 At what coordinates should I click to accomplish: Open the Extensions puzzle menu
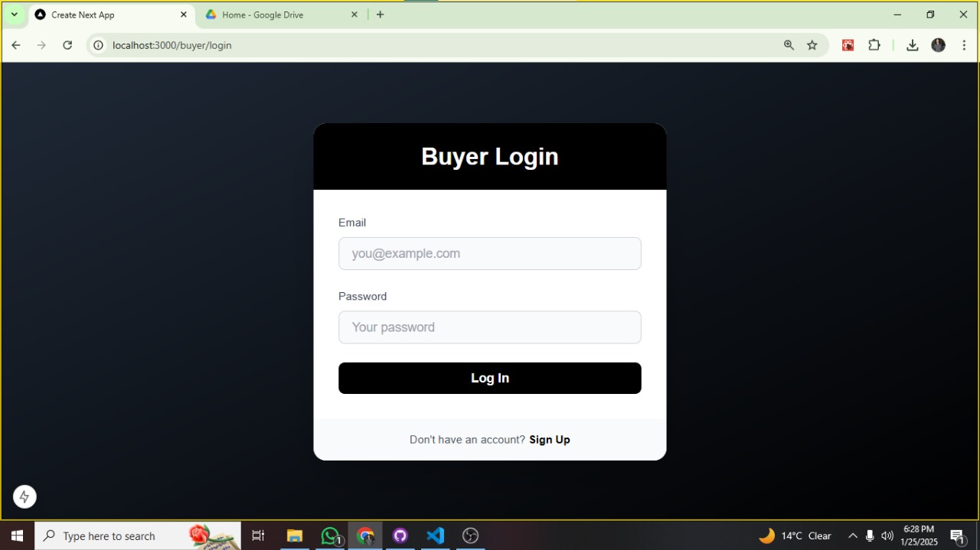click(874, 45)
